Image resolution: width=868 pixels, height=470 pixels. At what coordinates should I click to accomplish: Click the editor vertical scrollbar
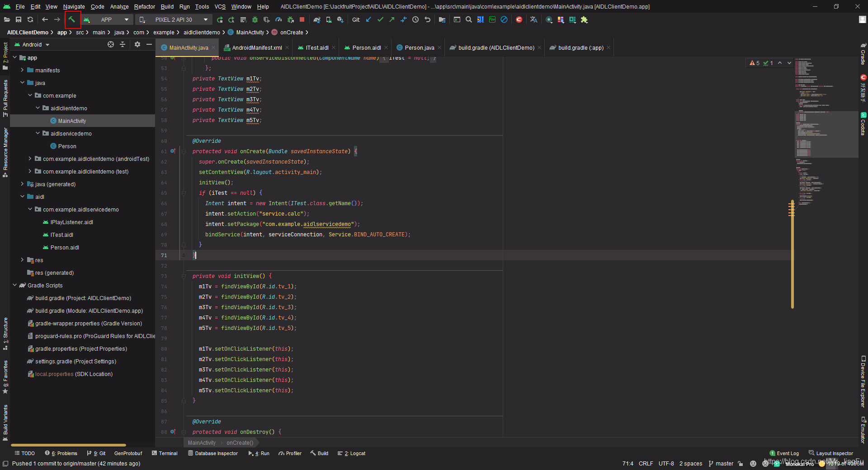click(x=793, y=254)
